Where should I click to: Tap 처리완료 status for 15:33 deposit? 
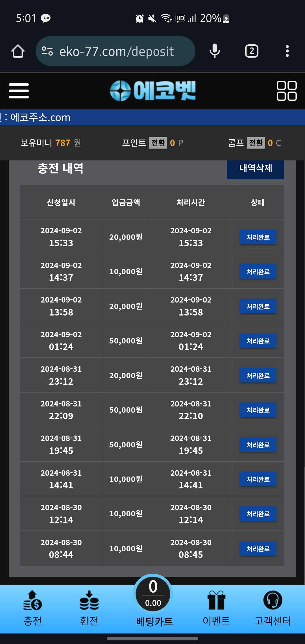pos(258,237)
